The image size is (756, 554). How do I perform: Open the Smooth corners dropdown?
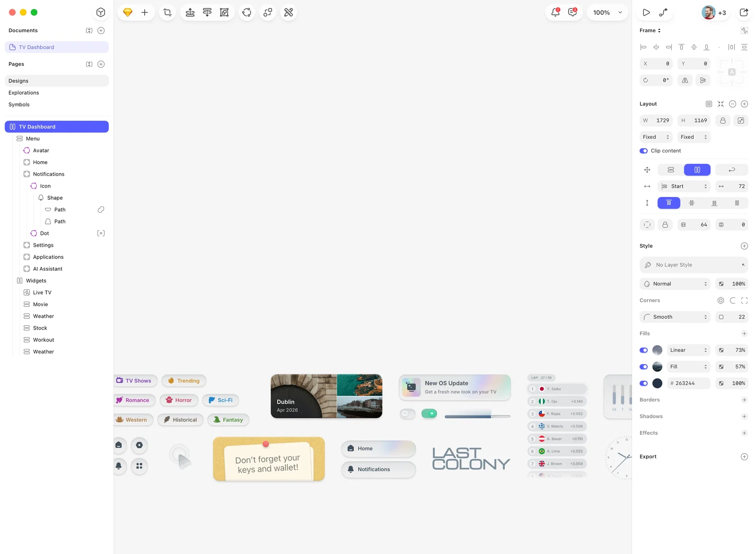pyautogui.click(x=675, y=317)
